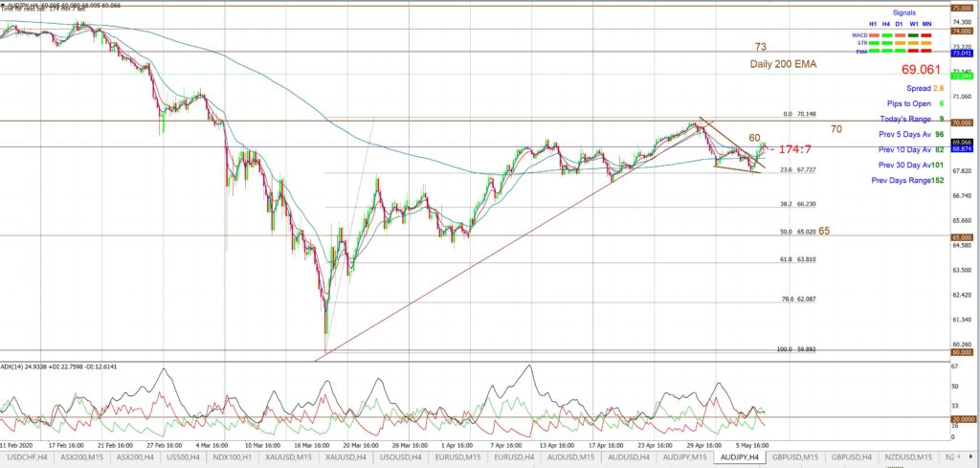Open the ASX200,M15 chart tab

point(82,457)
